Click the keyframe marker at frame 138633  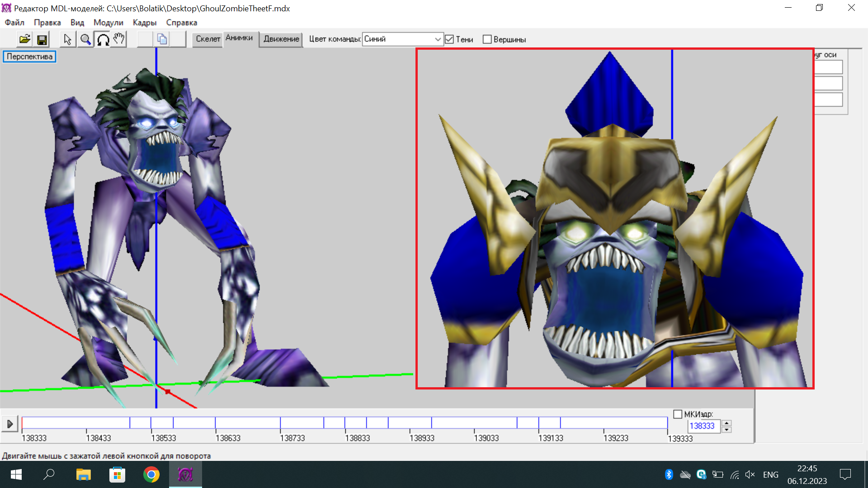pos(216,423)
